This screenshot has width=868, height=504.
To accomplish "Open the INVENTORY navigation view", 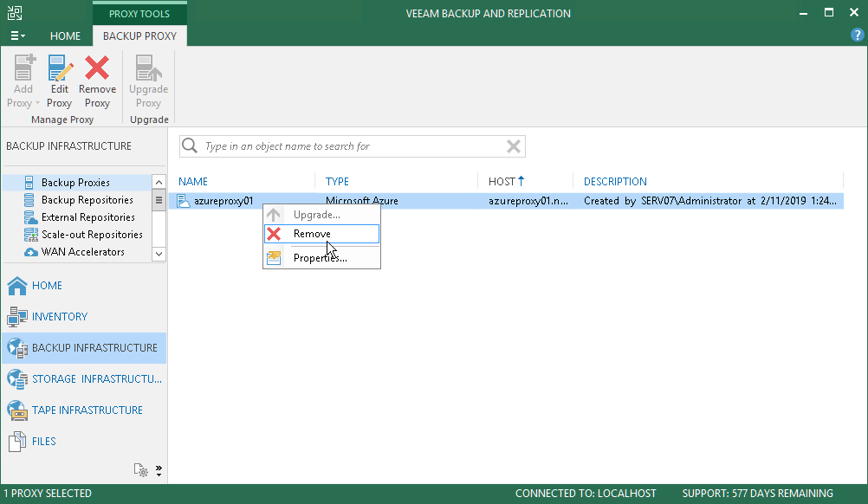I will 60,316.
